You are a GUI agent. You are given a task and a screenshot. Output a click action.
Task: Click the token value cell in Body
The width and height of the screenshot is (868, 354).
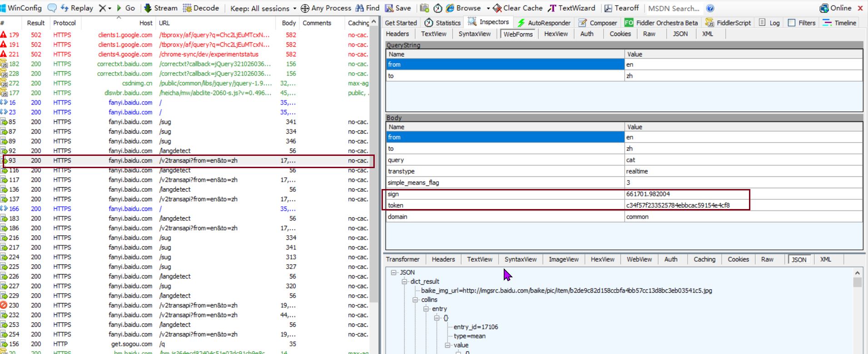coord(744,205)
